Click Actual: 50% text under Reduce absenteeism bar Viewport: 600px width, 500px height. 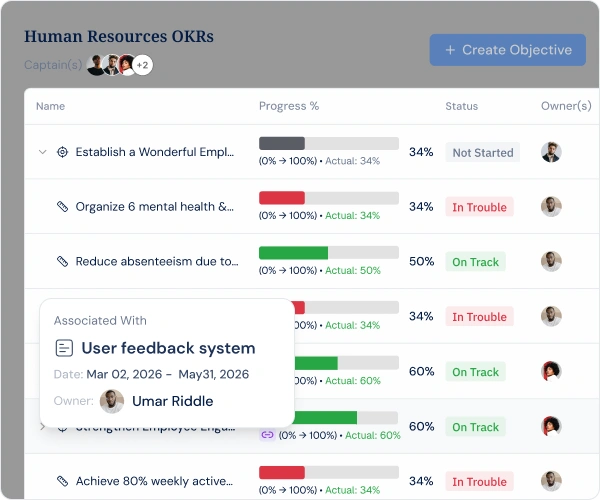pos(353,270)
